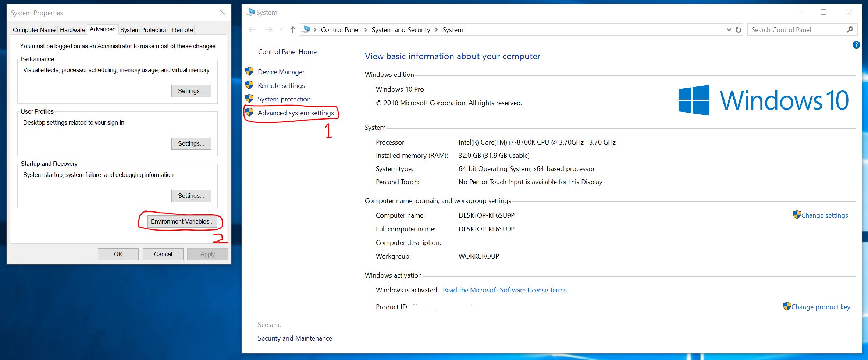Open the System Protection tab
868x360 pixels.
pos(144,30)
